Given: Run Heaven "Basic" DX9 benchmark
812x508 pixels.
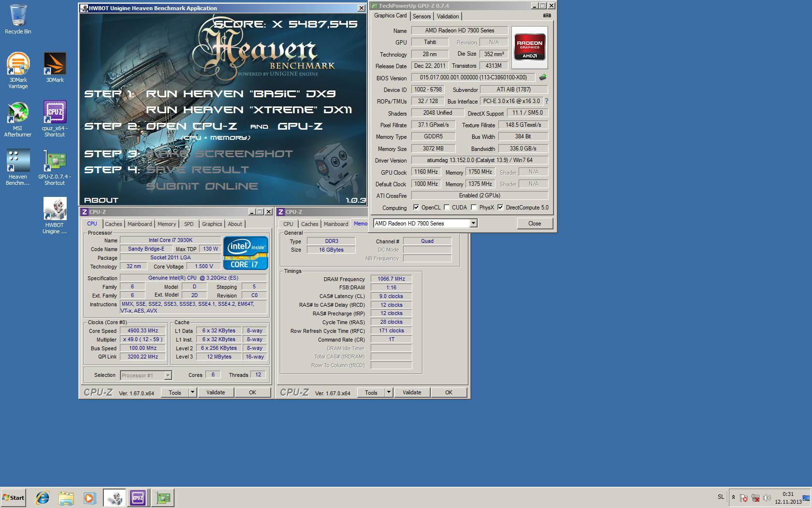Looking at the screenshot, I should 241,94.
